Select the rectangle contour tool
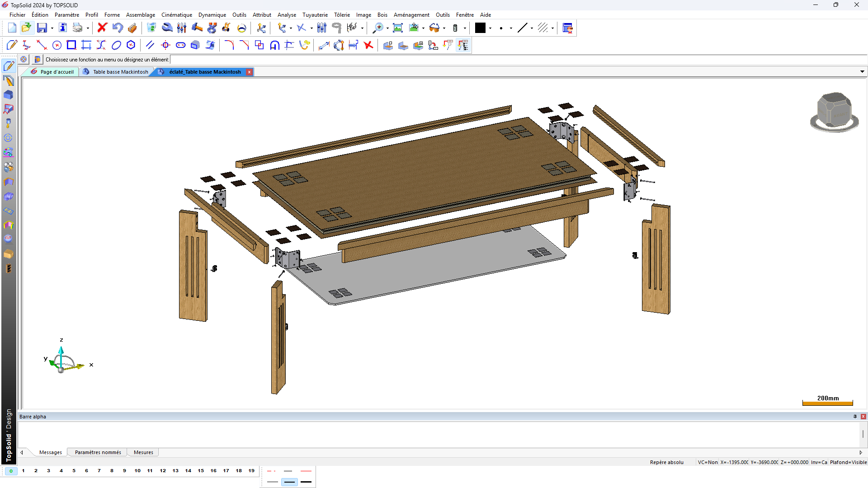The height and width of the screenshot is (488, 868). coord(71,45)
